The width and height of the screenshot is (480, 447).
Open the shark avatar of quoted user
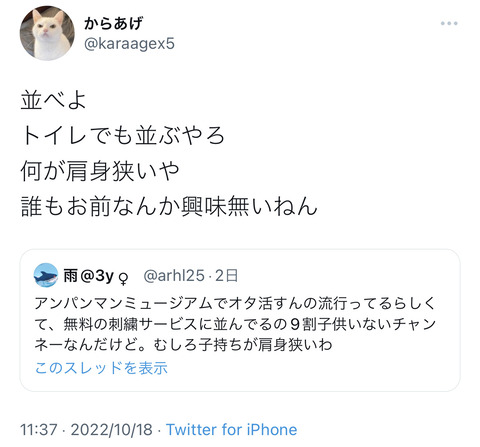click(46, 275)
